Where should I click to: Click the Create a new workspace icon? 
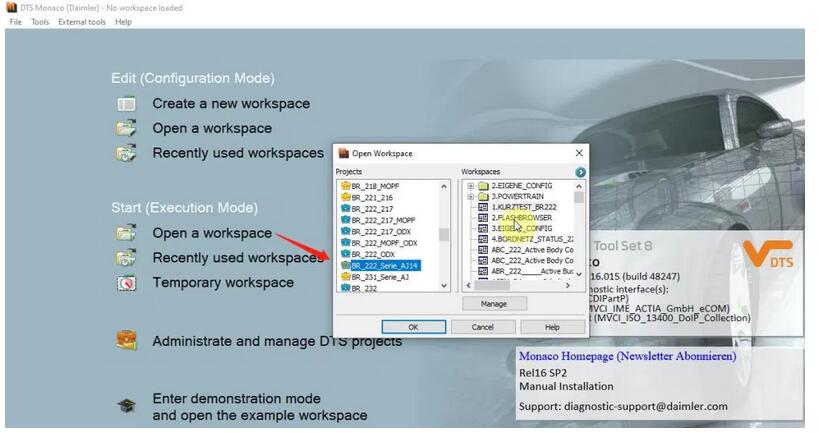126,104
